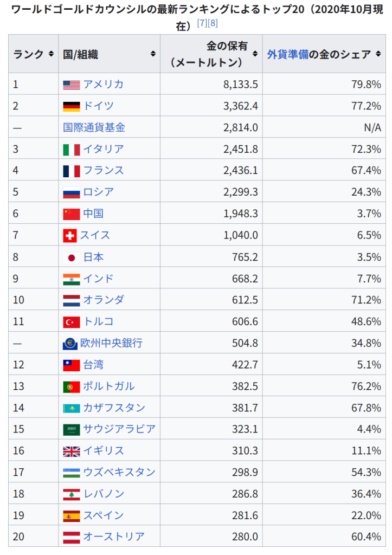Click the Turkey flag icon
This screenshot has width=392, height=555.
coord(71,322)
